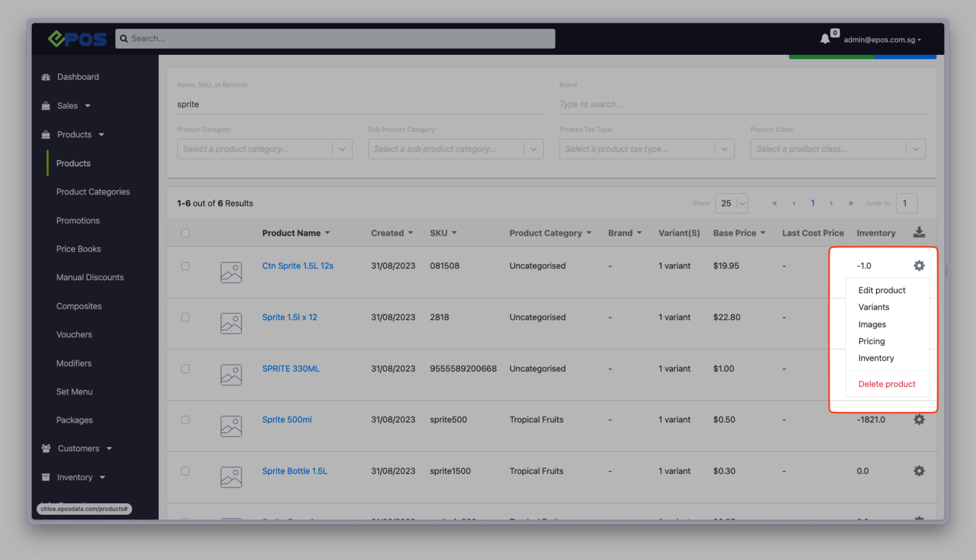Image resolution: width=976 pixels, height=560 pixels.
Task: Open the Sprite 1.5l x 12 product link
Action: 290,317
